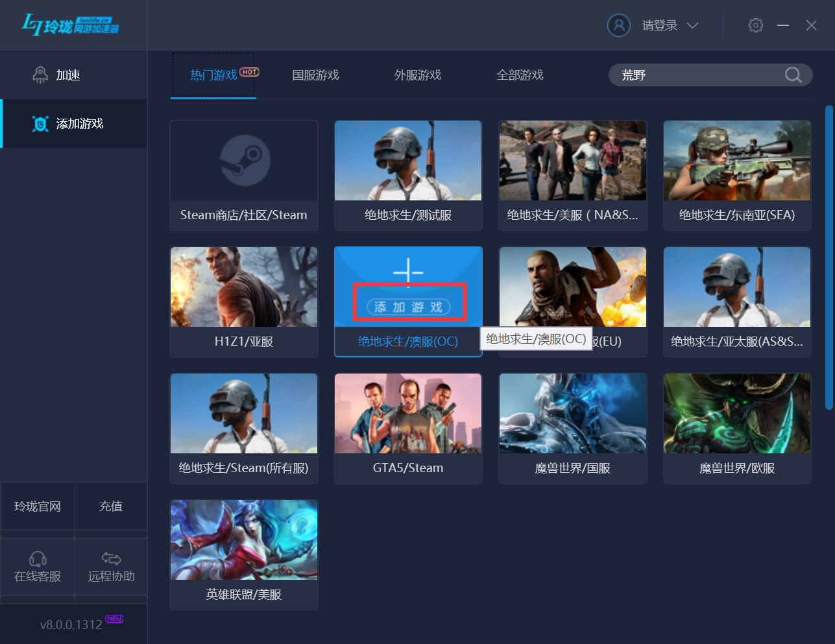Click the 充值 recharge link

[x=110, y=506]
